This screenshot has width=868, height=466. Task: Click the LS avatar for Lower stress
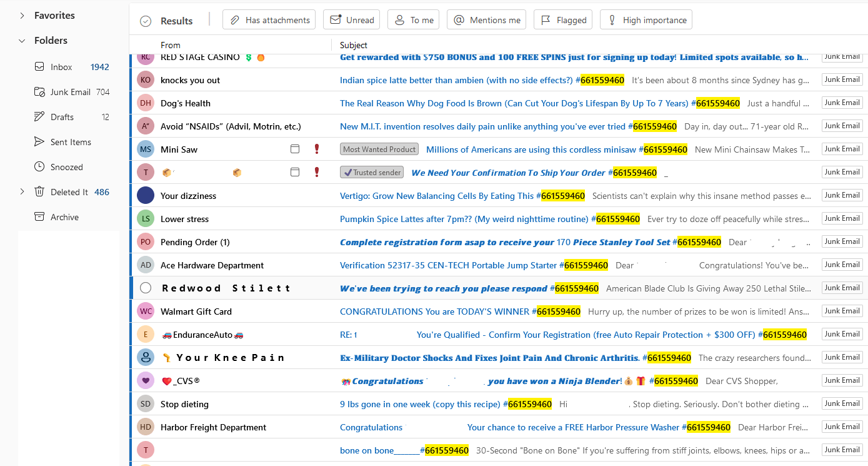coord(146,219)
